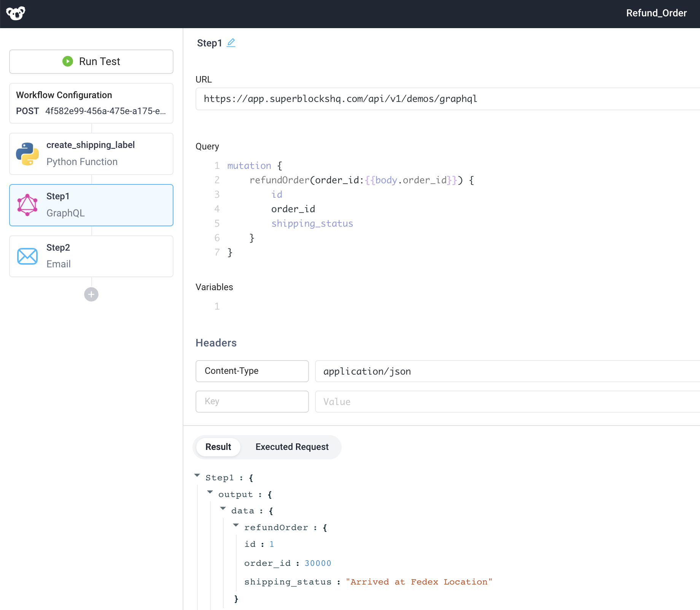
Task: Collapse the refundOrder node in results
Action: point(236,525)
